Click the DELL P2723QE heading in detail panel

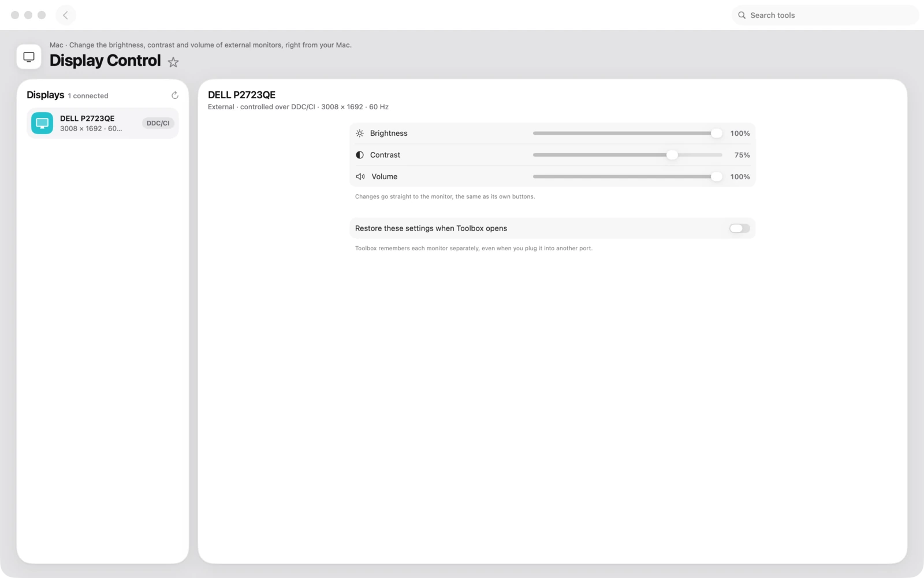[242, 95]
